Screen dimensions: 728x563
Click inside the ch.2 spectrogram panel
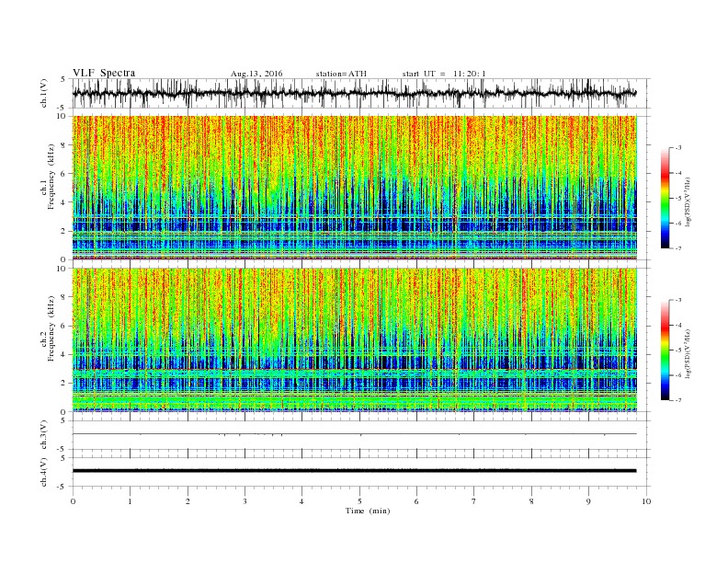(355, 339)
